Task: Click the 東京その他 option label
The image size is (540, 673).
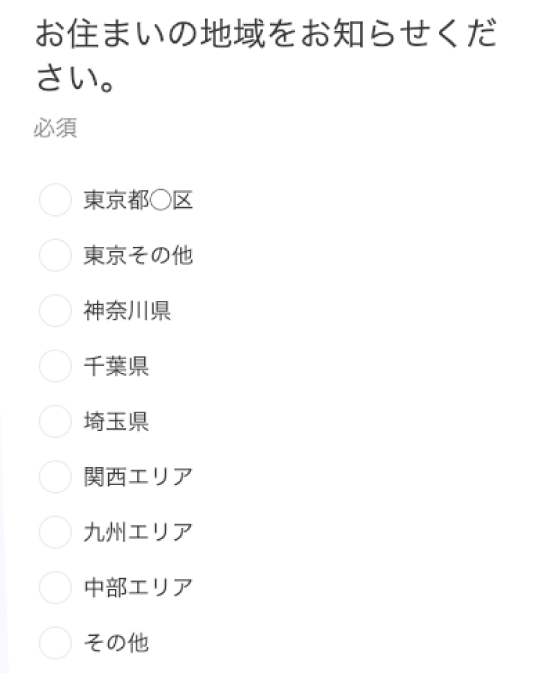Action: 138,255
